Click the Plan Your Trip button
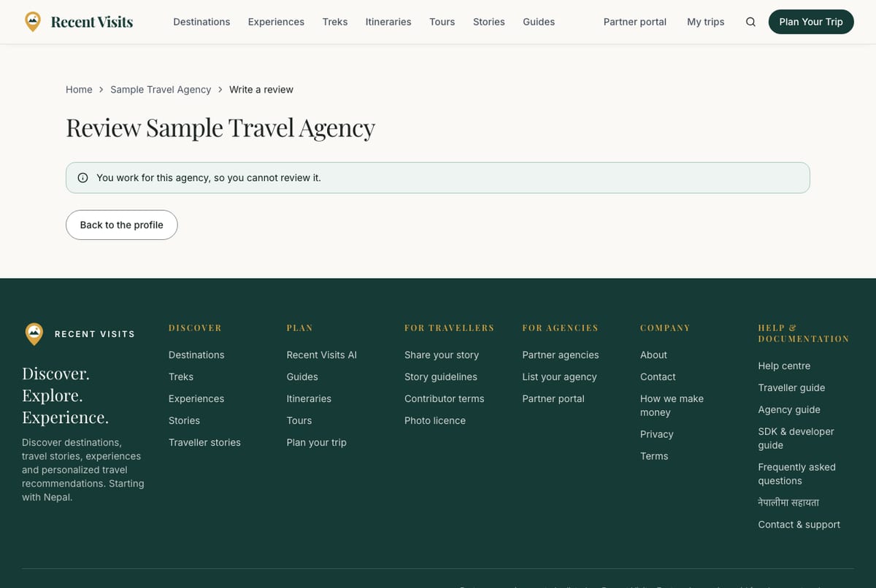This screenshot has height=588, width=876. click(811, 22)
